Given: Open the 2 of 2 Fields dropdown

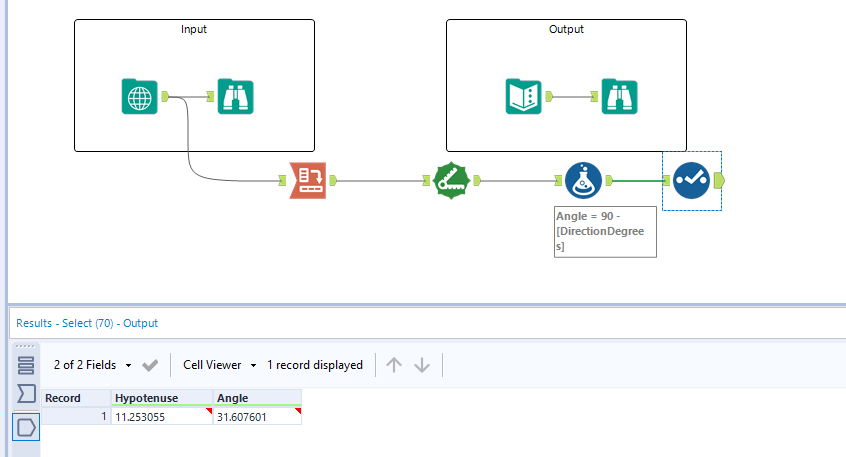Looking at the screenshot, I should pos(92,365).
